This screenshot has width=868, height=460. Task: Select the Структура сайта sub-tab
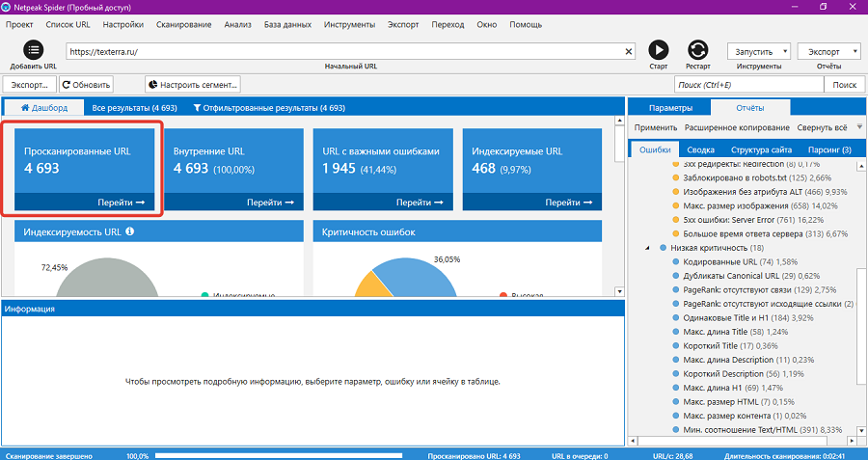point(761,149)
